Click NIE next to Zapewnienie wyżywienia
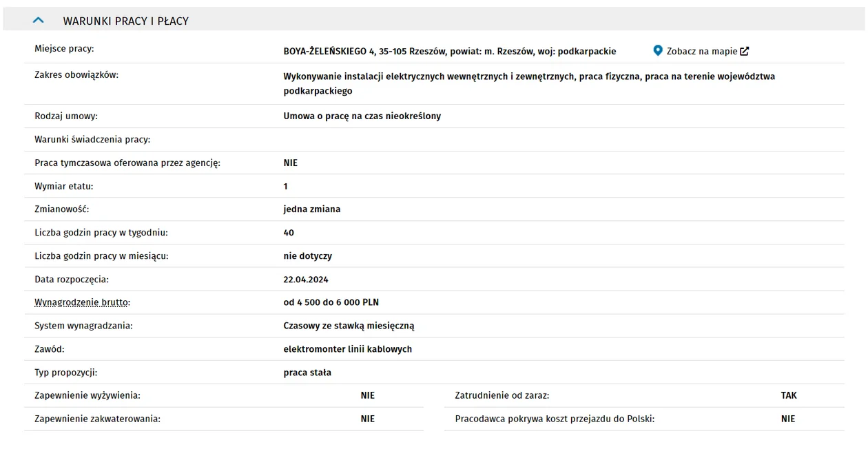The width and height of the screenshot is (868, 449). click(368, 395)
